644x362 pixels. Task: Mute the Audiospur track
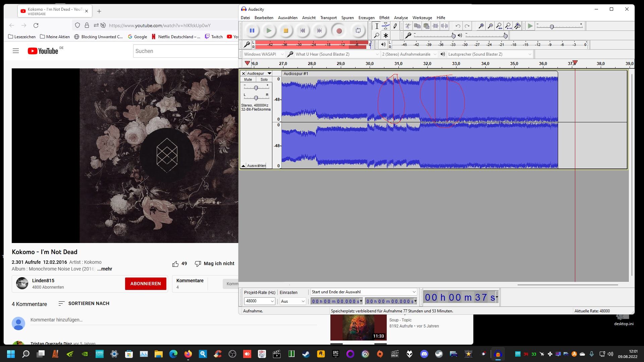[248, 79]
